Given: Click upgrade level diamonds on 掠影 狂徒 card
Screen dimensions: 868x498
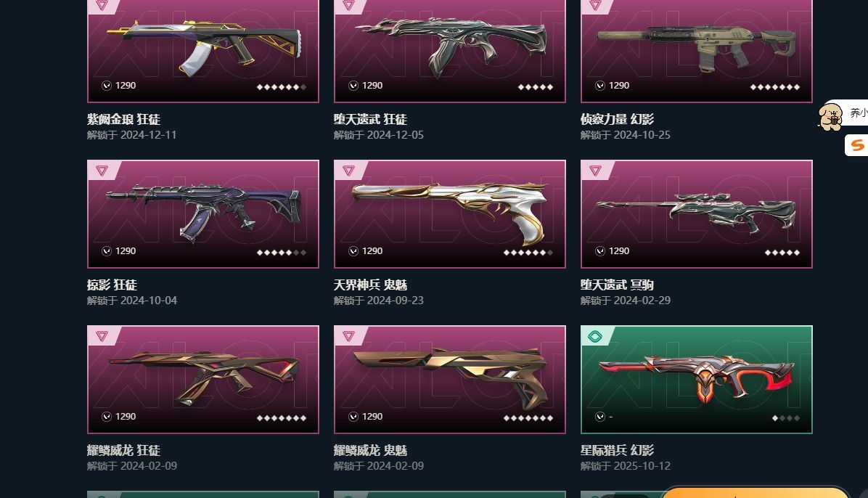Looking at the screenshot, I should click(x=281, y=253).
